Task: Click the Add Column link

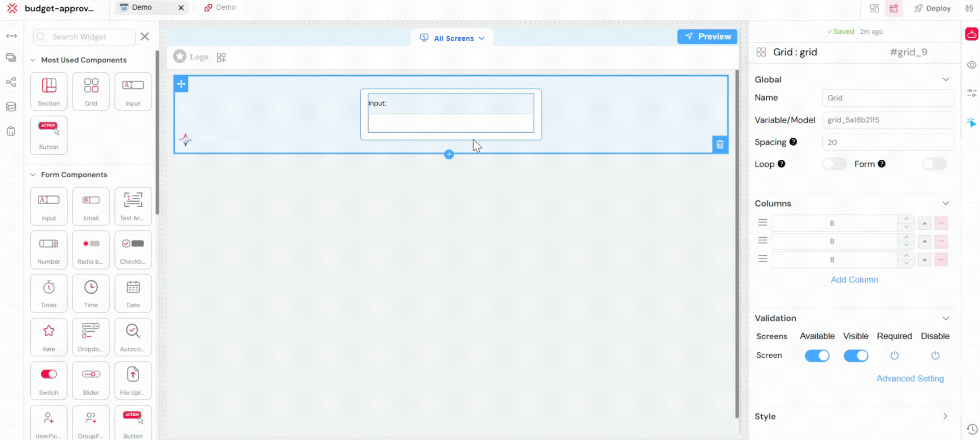Action: (x=854, y=280)
